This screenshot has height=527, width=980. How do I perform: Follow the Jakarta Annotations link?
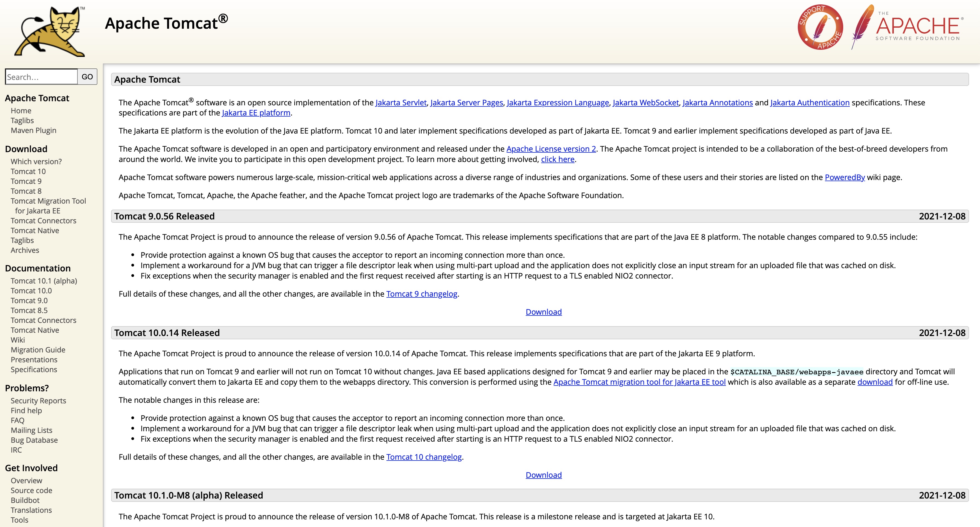(x=718, y=103)
